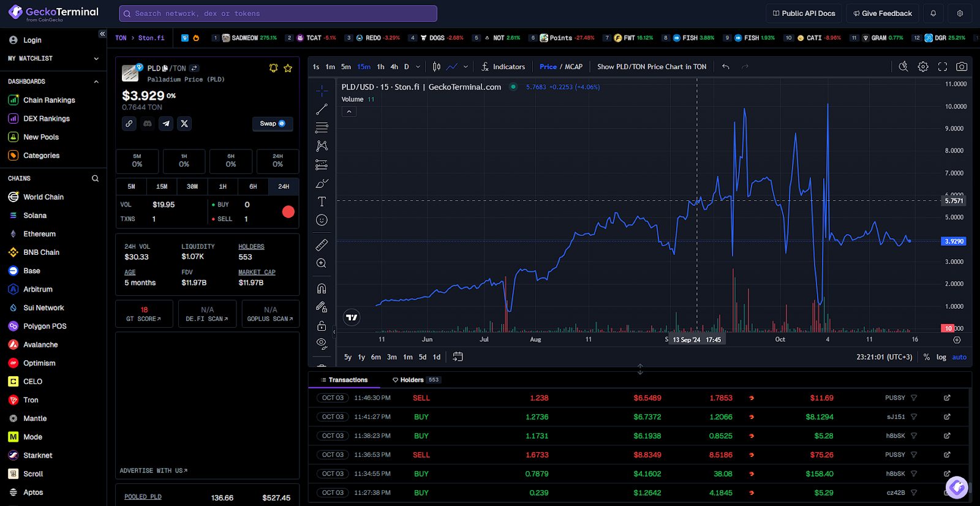Open the Fibonacci retracement tool
Image resolution: width=980 pixels, height=506 pixels.
pos(322,128)
